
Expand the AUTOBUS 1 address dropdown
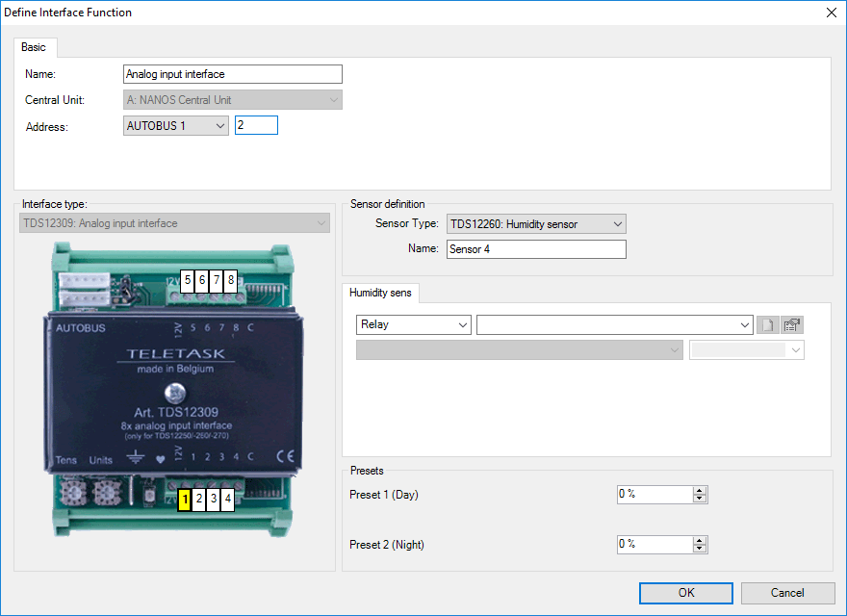[177, 126]
